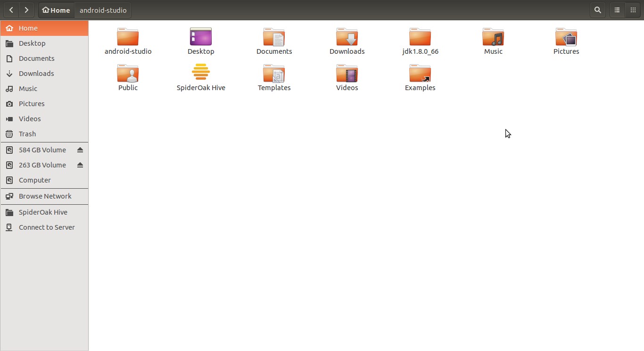Viewport: 644px width, 351px height.
Task: Select the Documents folder icon in main pane
Action: point(274,37)
